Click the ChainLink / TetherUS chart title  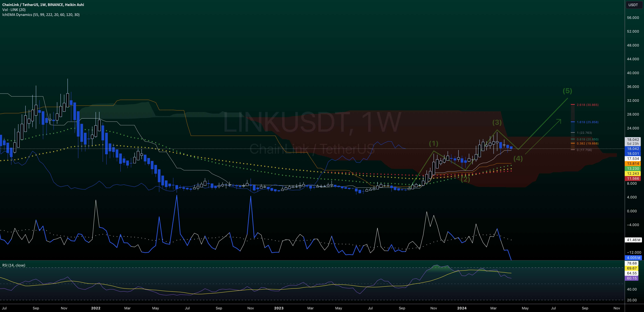pos(43,5)
